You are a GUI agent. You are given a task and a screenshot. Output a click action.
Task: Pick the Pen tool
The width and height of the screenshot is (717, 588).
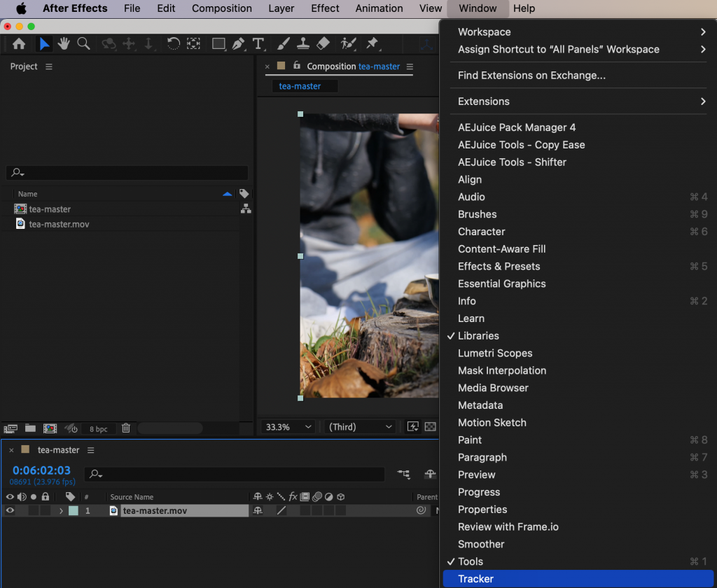point(238,43)
